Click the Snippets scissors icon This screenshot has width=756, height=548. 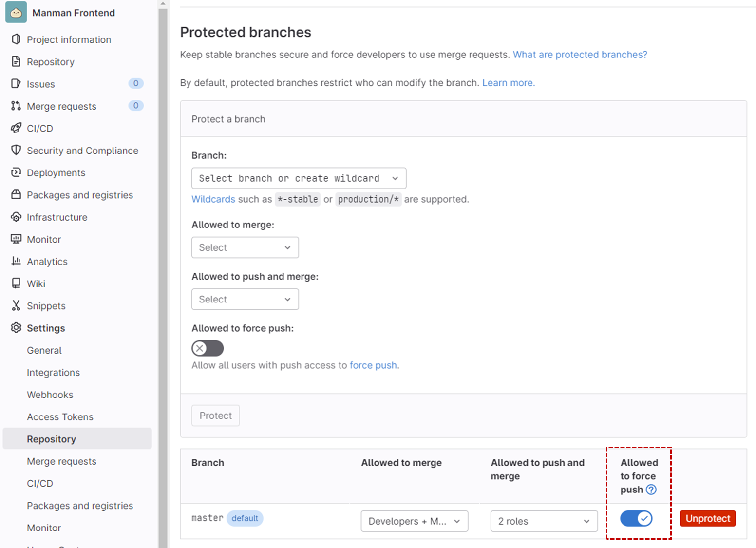tap(16, 305)
